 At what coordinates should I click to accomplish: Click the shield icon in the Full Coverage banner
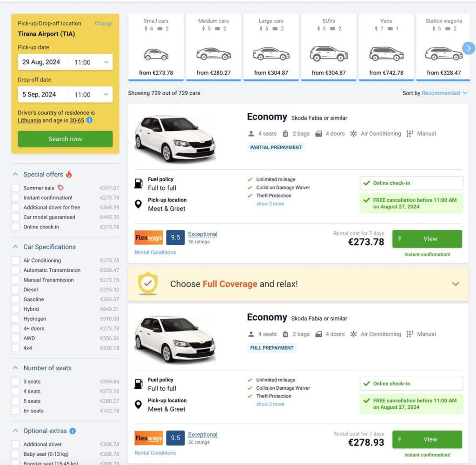click(148, 283)
